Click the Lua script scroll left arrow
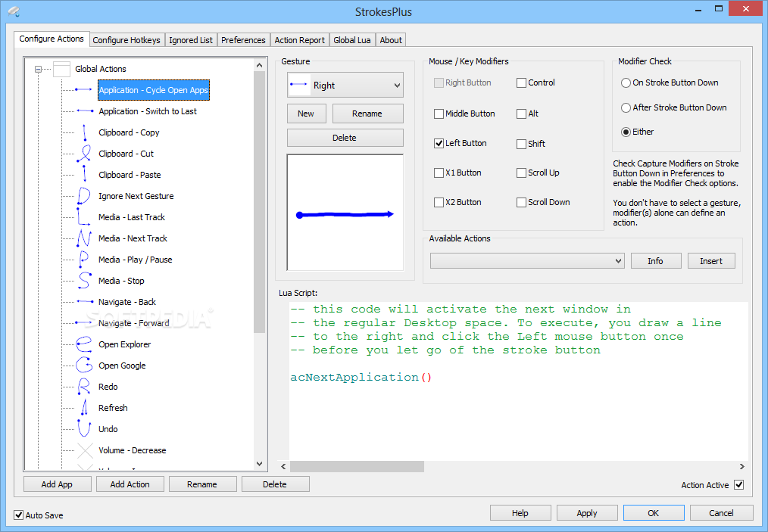Viewport: 768px width, 532px height. tap(283, 466)
